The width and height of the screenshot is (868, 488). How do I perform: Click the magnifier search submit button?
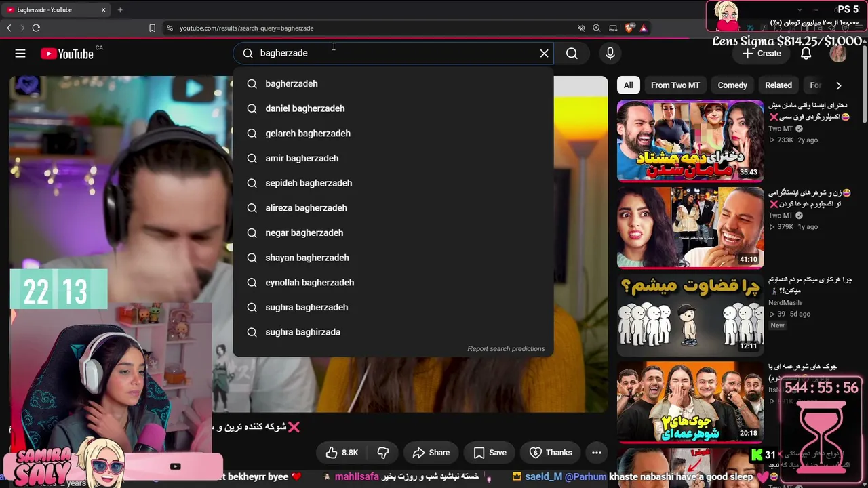[572, 53]
